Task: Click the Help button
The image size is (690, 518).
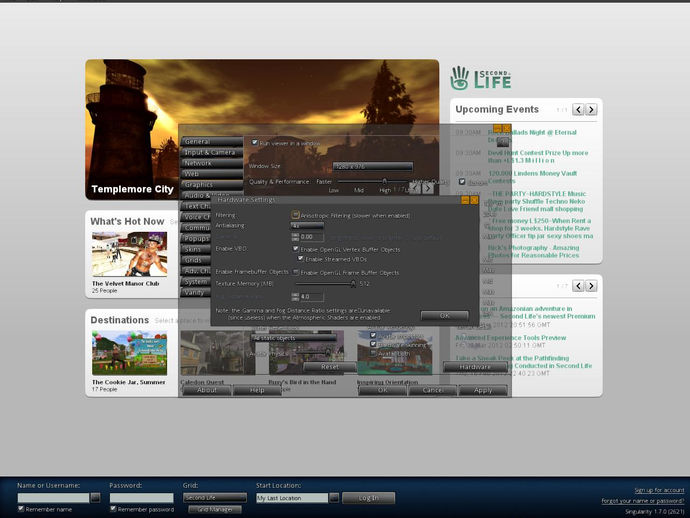Action: [257, 390]
